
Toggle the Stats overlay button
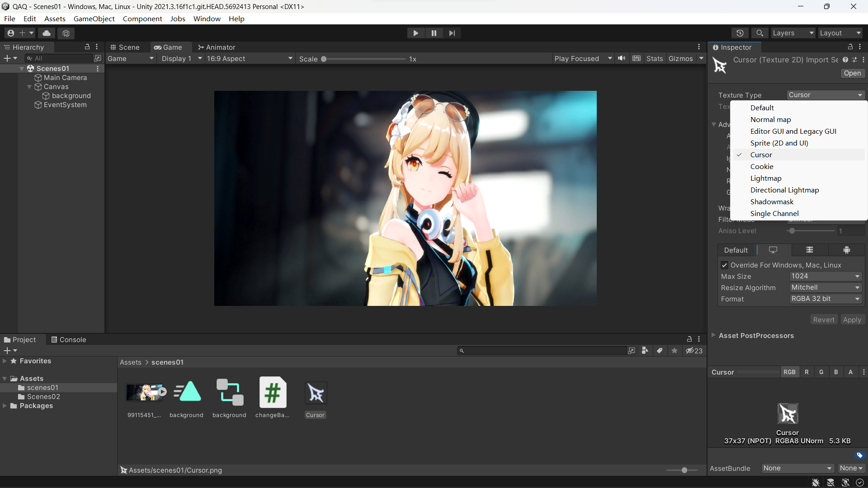coord(655,59)
